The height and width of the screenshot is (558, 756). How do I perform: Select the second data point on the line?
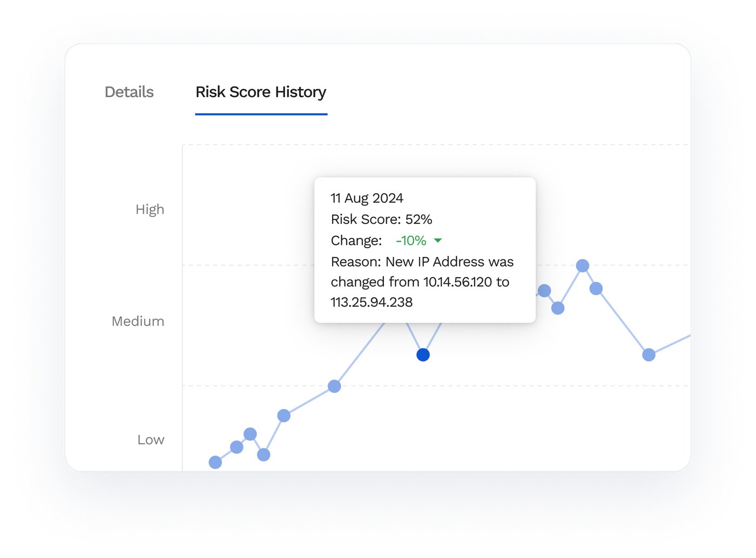click(x=237, y=447)
